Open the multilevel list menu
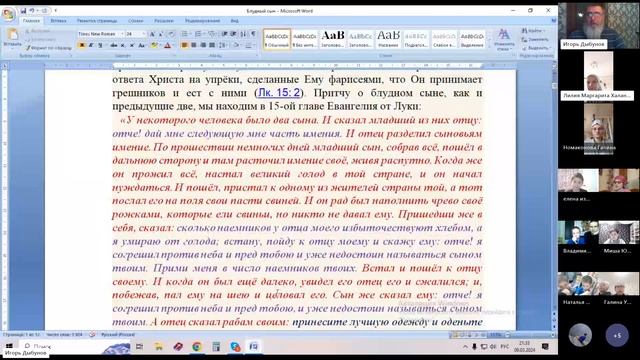640x360 pixels. click(x=212, y=34)
